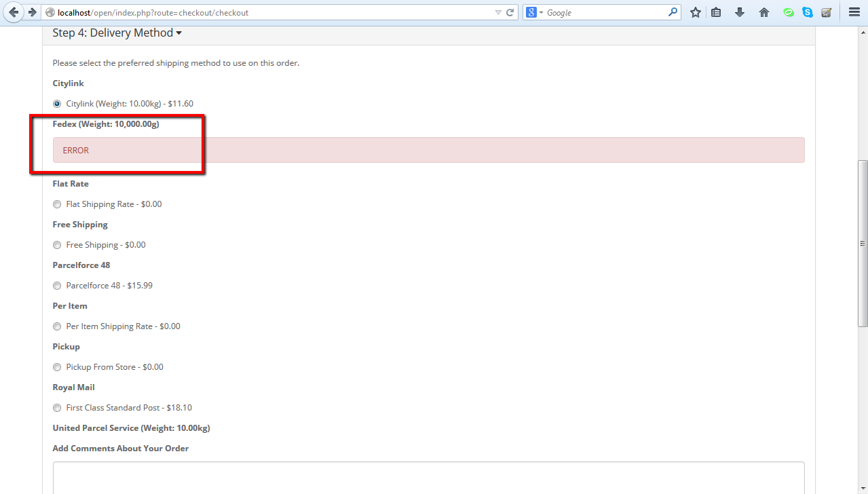Click the search magnifier icon
Viewport: 868px width, 494px height.
click(673, 12)
